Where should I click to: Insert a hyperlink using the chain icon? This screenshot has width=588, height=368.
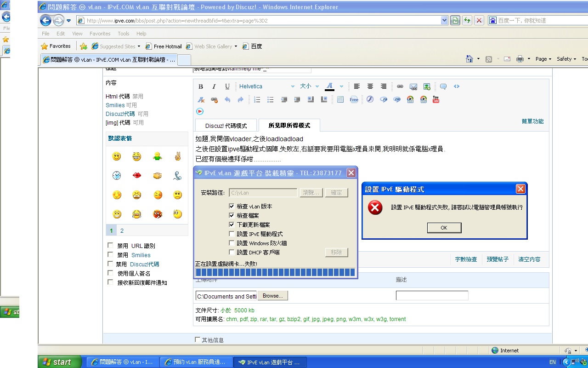[x=400, y=86]
